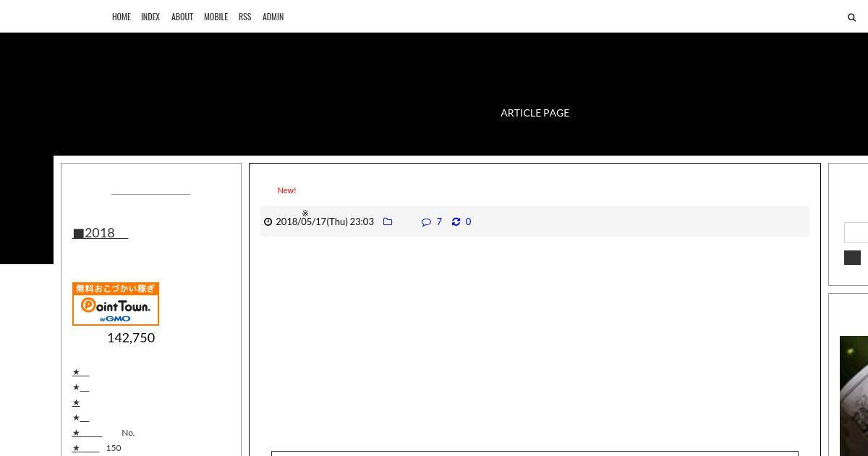Click the ARTICLE PAGE heading
868x456 pixels.
535,113
